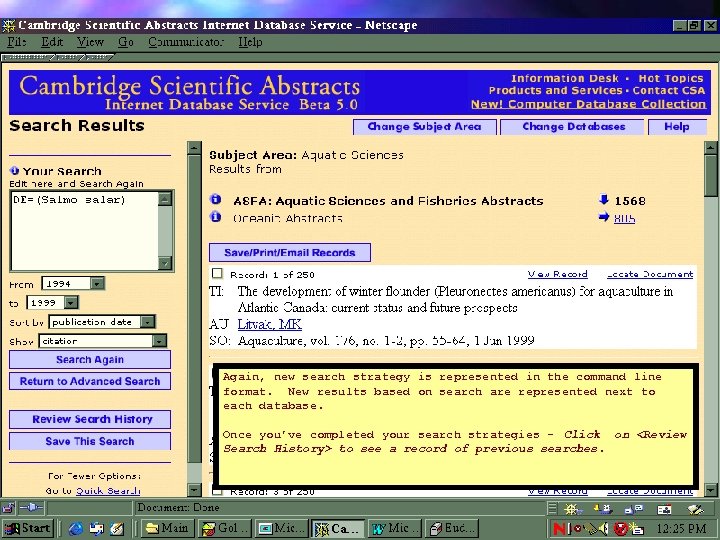The width and height of the screenshot is (720, 540).
Task: Open the Hot Topics link
Action: click(671, 79)
